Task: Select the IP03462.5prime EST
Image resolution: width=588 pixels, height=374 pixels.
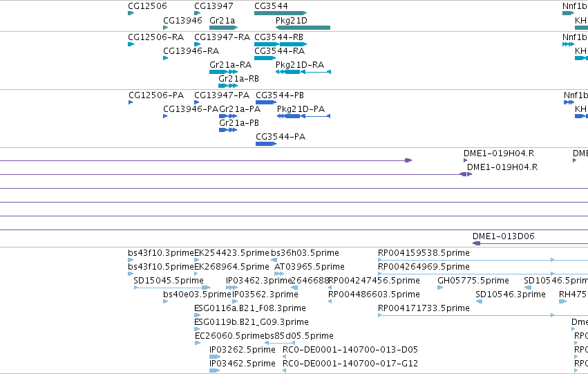Action: [x=214, y=371]
